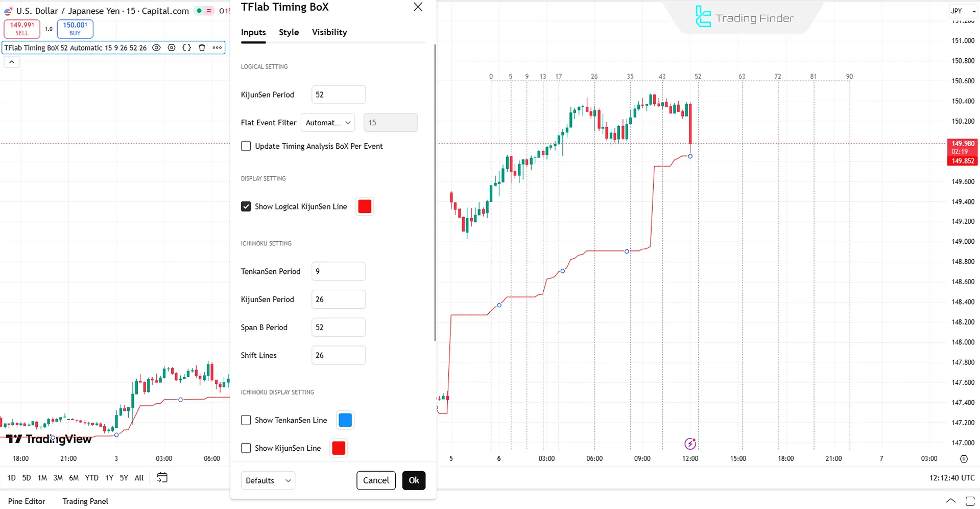This screenshot has width=980, height=509.
Task: Click the chart scale settings gear icon
Action: point(965,458)
